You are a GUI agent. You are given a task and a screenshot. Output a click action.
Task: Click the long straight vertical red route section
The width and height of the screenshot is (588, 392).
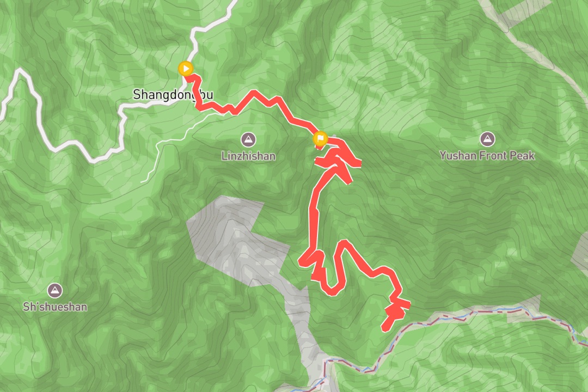coord(313,222)
